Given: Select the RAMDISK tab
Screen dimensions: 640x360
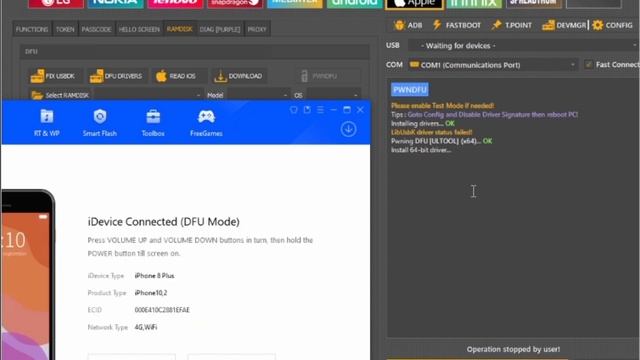Looking at the screenshot, I should coord(180,29).
